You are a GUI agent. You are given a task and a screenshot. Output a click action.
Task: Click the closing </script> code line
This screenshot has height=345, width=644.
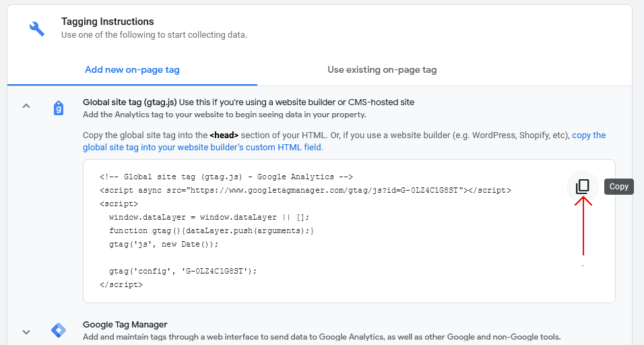(121, 284)
